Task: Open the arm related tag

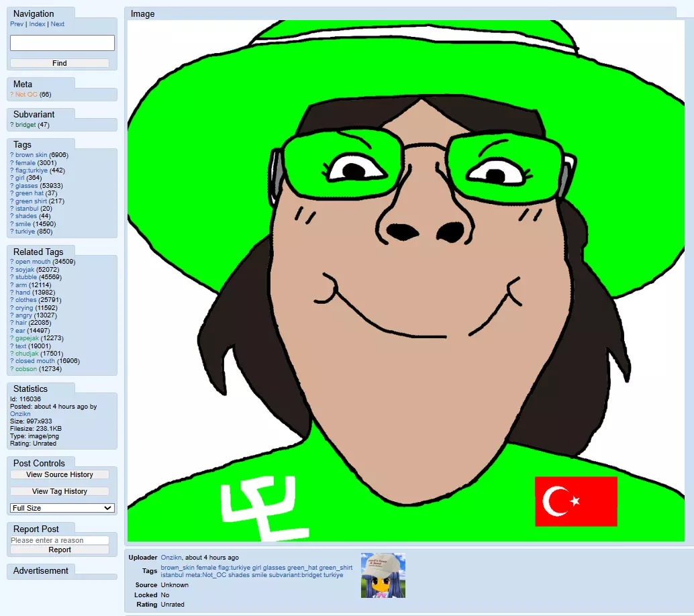Action: coord(21,285)
